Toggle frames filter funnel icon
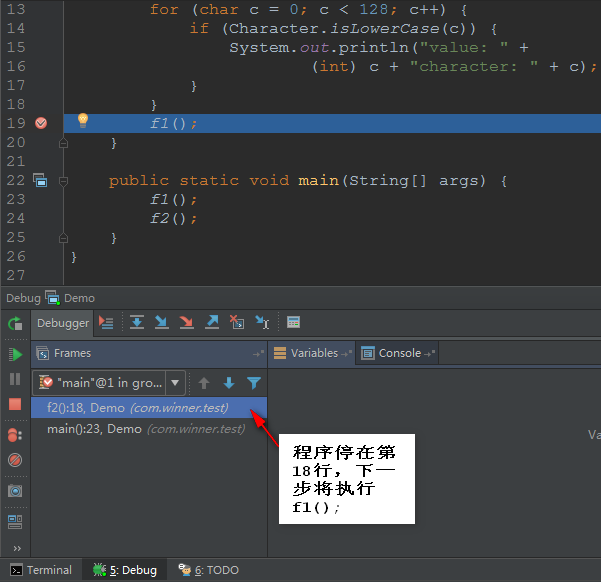This screenshot has height=582, width=601. click(254, 383)
